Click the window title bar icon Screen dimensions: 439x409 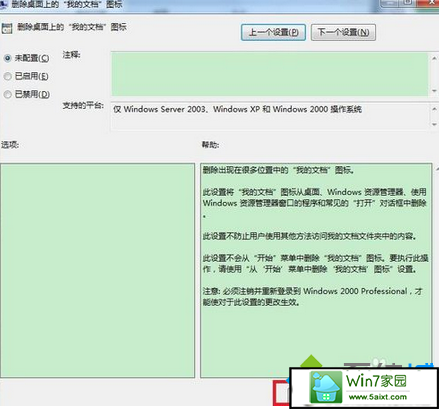(3, 4)
